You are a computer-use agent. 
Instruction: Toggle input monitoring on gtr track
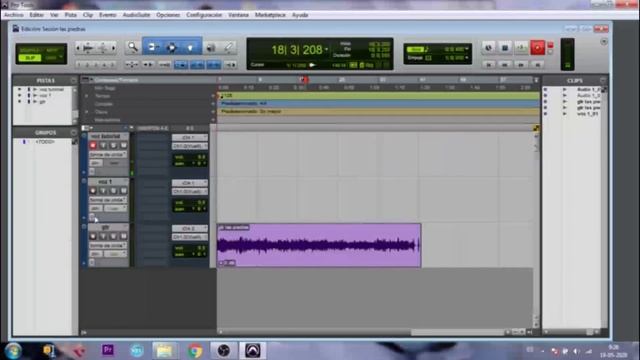(103, 236)
